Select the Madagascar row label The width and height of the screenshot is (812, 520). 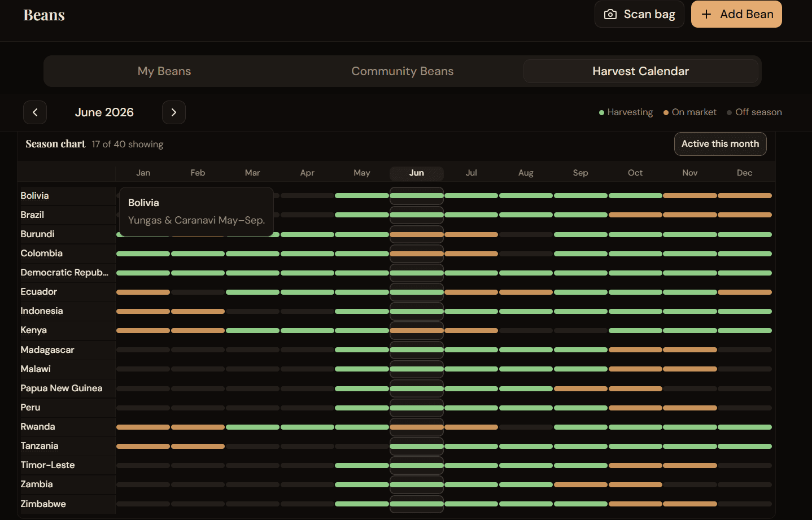[x=47, y=349]
